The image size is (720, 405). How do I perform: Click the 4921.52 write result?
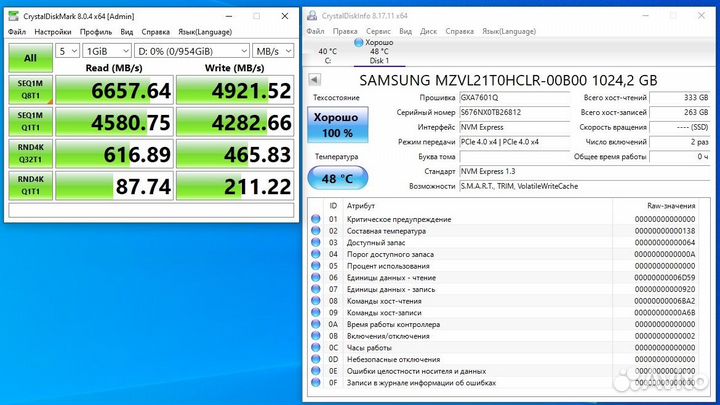(x=235, y=90)
